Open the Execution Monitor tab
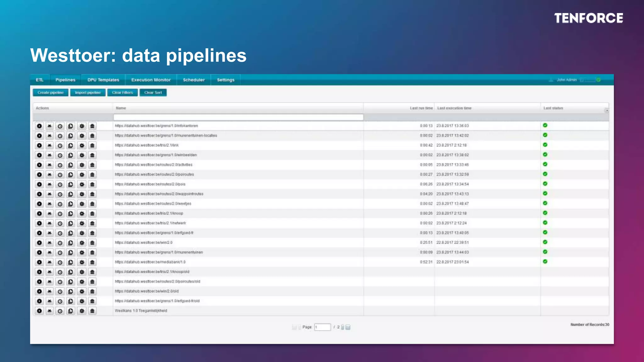This screenshot has width=644, height=362. tap(151, 80)
